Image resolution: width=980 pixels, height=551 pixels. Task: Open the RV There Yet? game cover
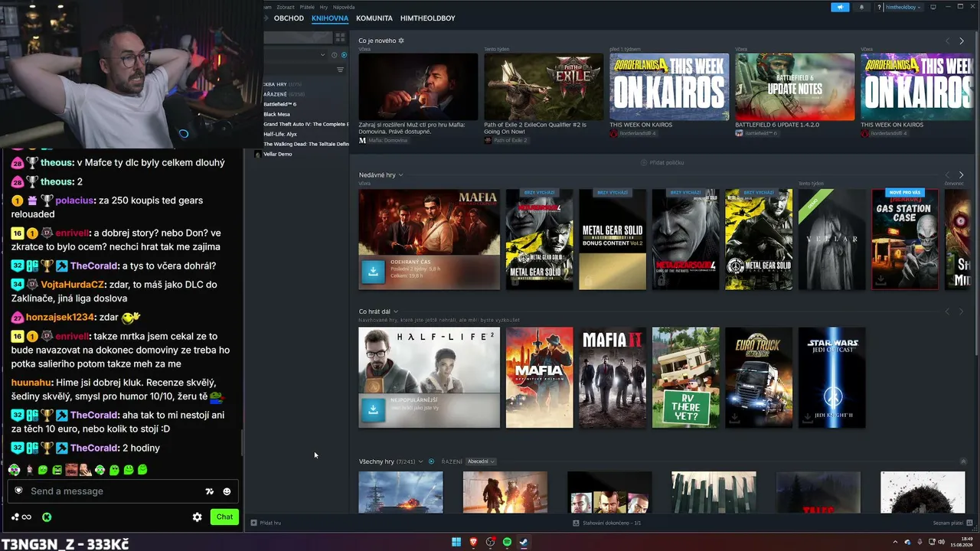(686, 377)
